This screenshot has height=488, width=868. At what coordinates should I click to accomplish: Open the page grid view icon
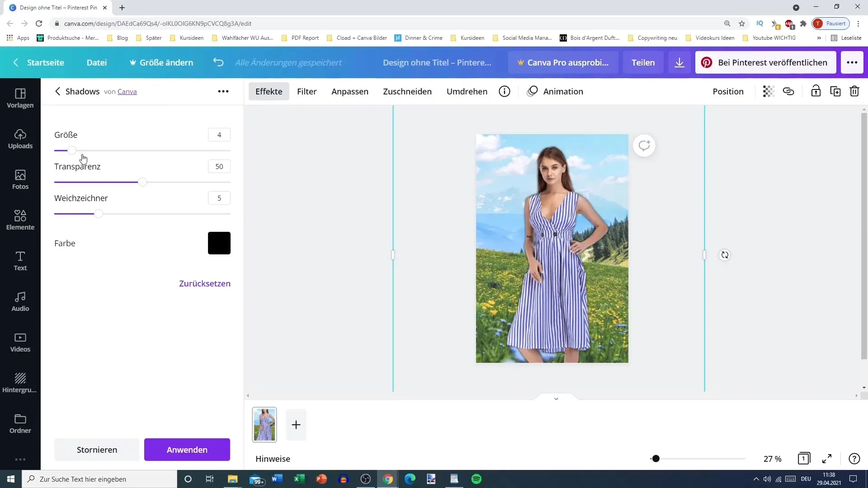point(804,459)
